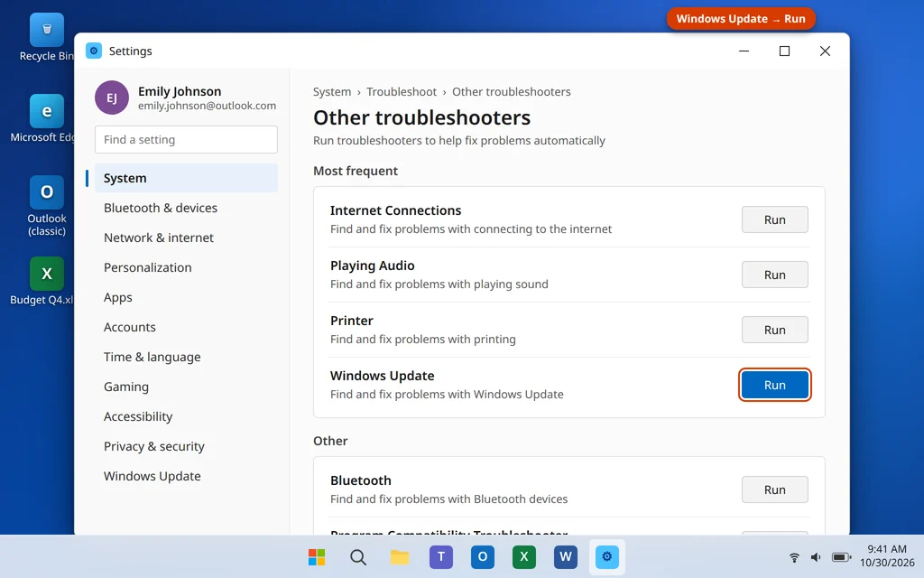This screenshot has width=924, height=578.
Task: Open Teams from the taskbar
Action: click(440, 556)
